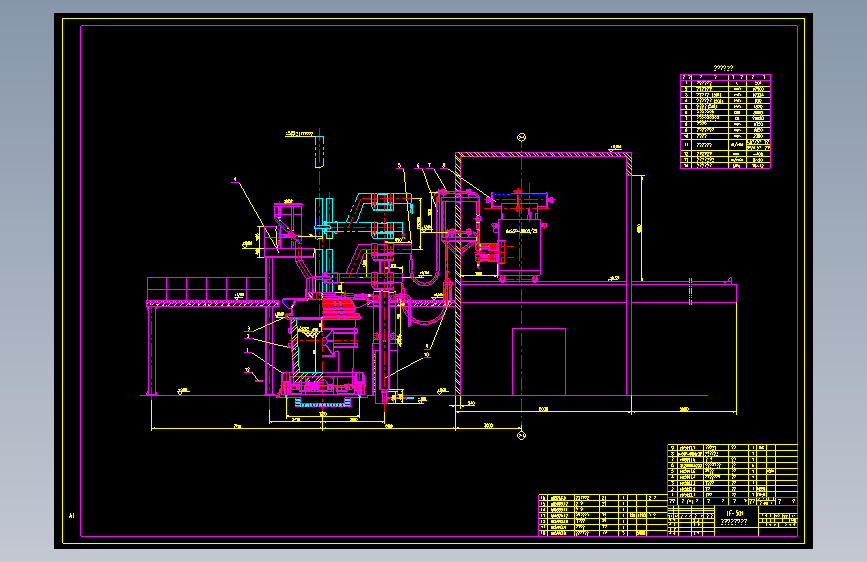Click the heading above the parameter table

(x=723, y=68)
